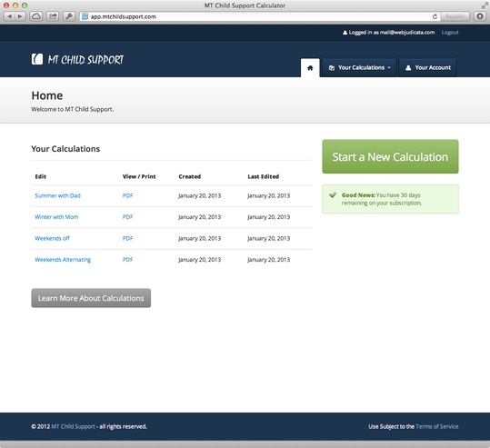The width and height of the screenshot is (490, 448).
Task: Open the Home tab house icon
Action: click(310, 68)
